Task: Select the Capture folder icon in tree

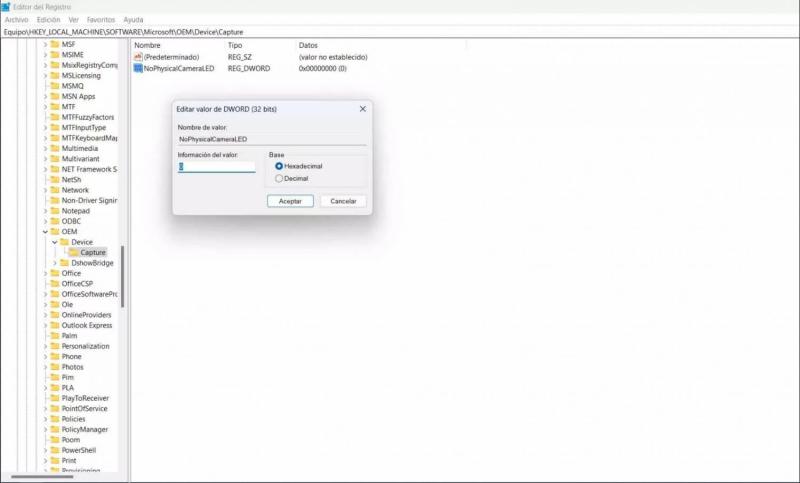Action: (x=74, y=253)
